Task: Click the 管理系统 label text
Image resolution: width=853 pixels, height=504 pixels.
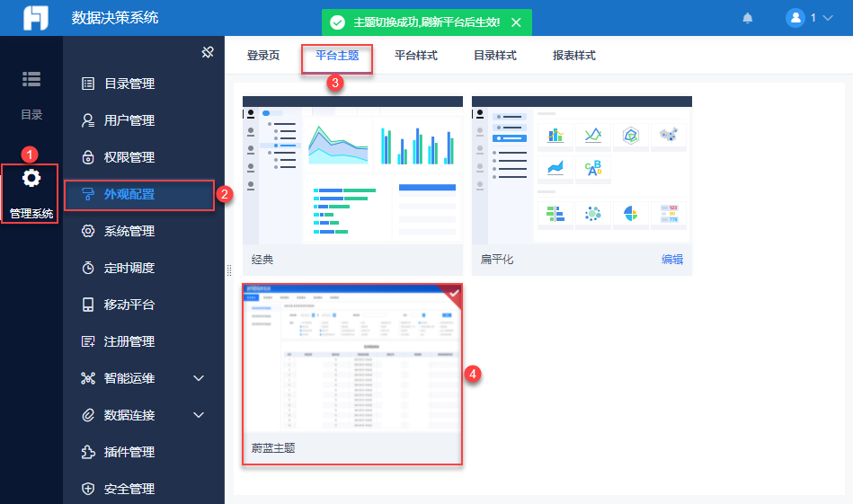Action: pos(31,214)
